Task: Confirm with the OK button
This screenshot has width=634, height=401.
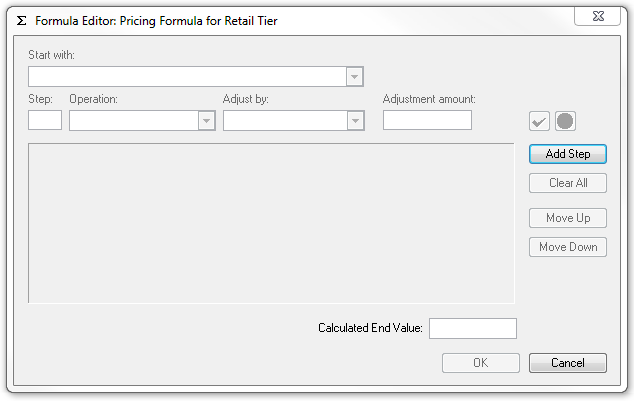Action: (x=481, y=363)
